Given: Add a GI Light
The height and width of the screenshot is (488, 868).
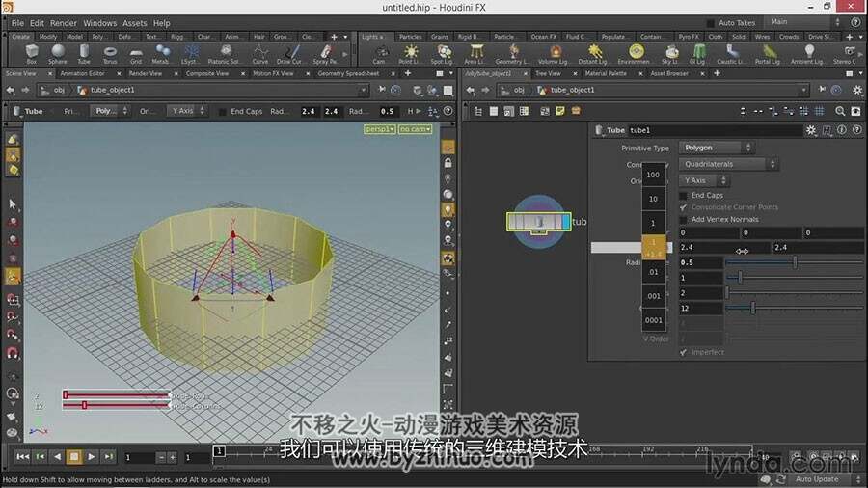Looking at the screenshot, I should 698,54.
